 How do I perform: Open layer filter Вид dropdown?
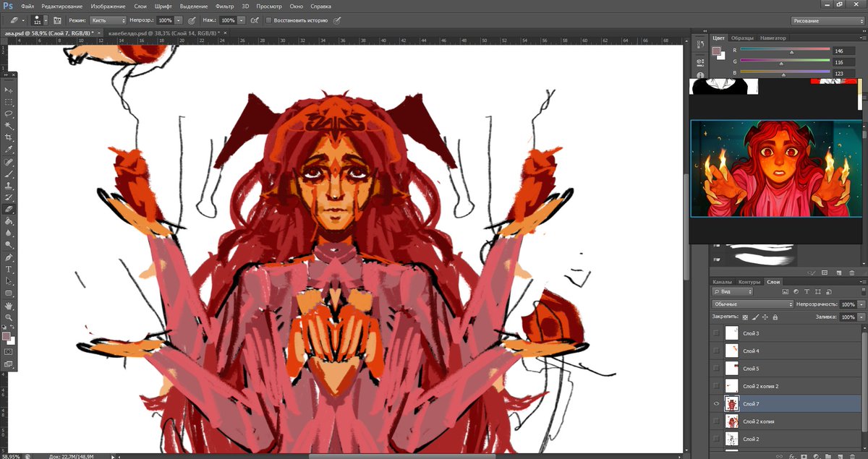pyautogui.click(x=733, y=291)
